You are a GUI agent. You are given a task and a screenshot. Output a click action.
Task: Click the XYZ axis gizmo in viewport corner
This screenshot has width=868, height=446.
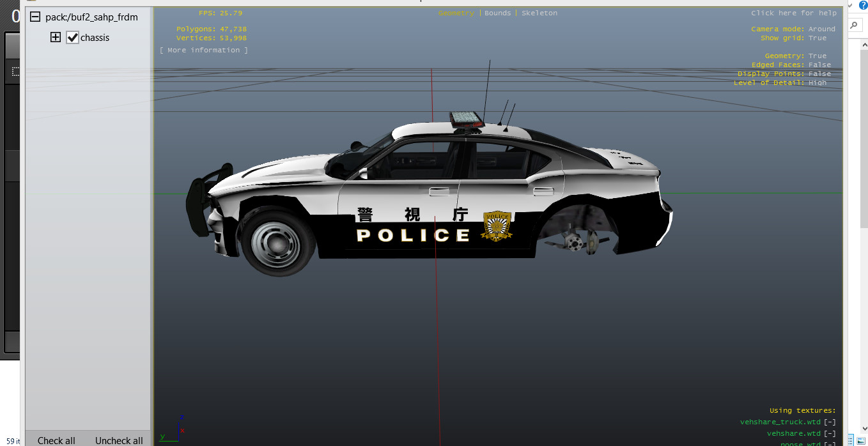(x=171, y=427)
